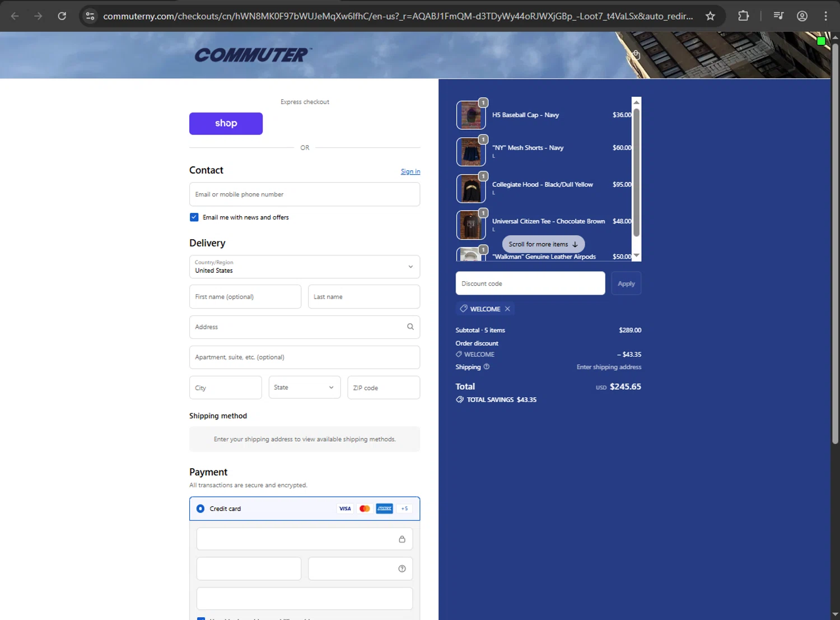Click the COMMUTER store logo
This screenshot has width=840, height=620.
(253, 55)
